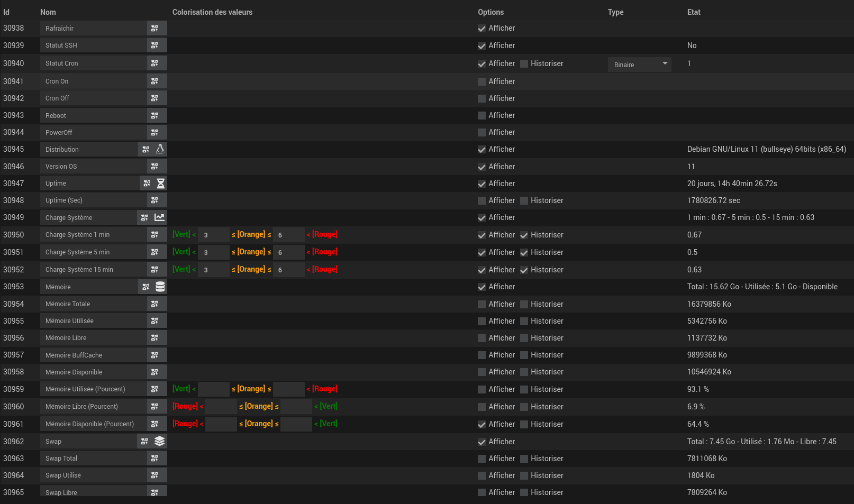Click empty Rouge threshold field for Mémoire Libre (Pourcent)
The height and width of the screenshot is (504, 854).
coord(221,407)
